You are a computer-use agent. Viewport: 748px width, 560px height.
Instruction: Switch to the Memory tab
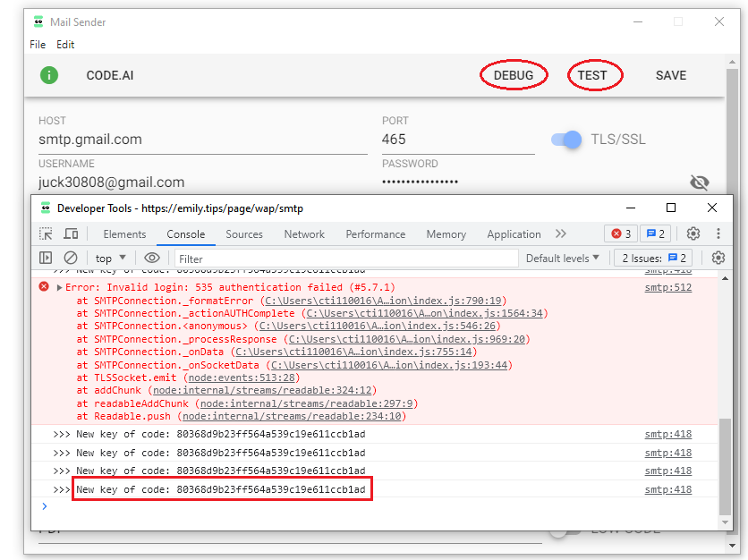click(446, 234)
